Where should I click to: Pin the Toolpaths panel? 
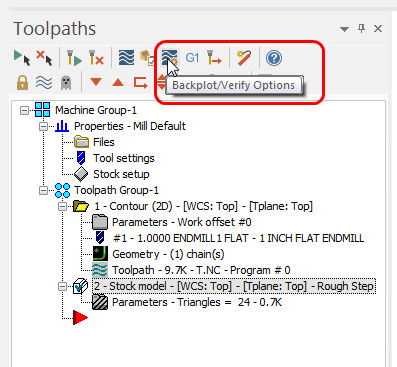tap(361, 28)
